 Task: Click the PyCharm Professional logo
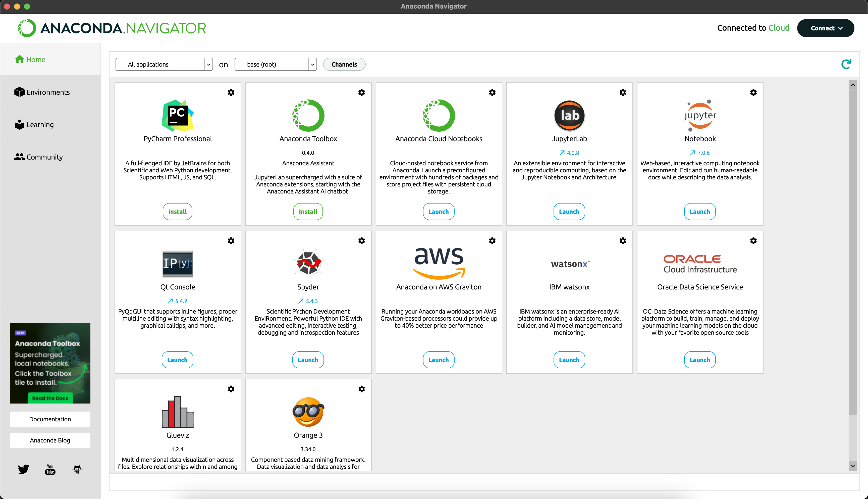click(177, 116)
